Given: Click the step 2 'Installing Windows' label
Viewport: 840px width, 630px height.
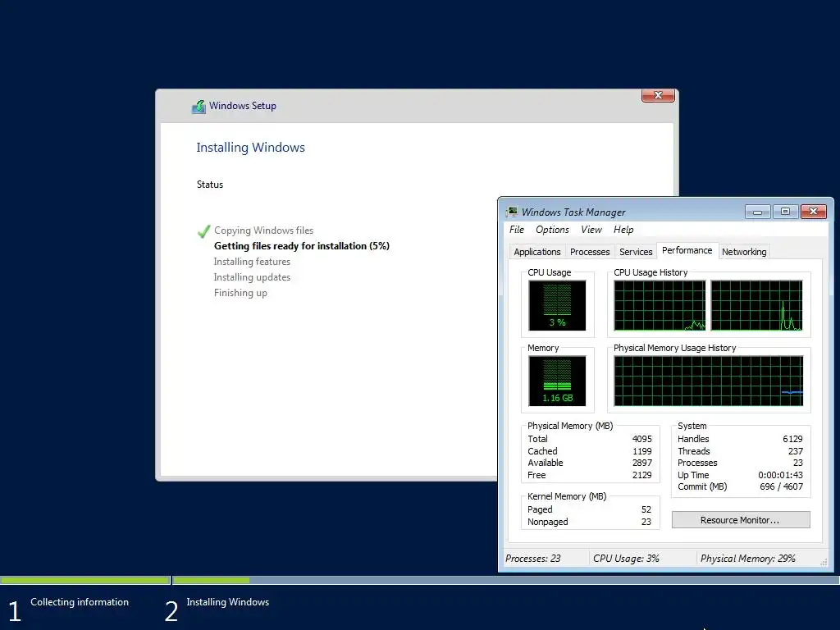Looking at the screenshot, I should (x=228, y=601).
